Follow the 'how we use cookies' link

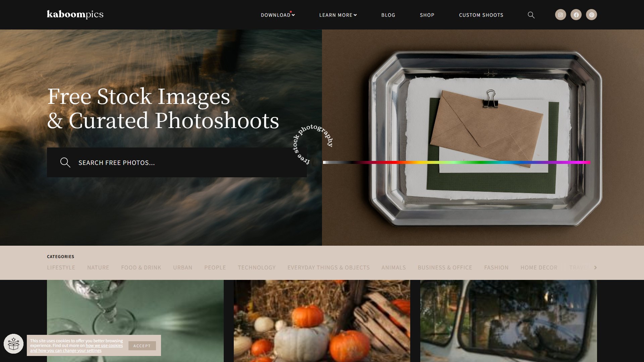click(x=104, y=346)
